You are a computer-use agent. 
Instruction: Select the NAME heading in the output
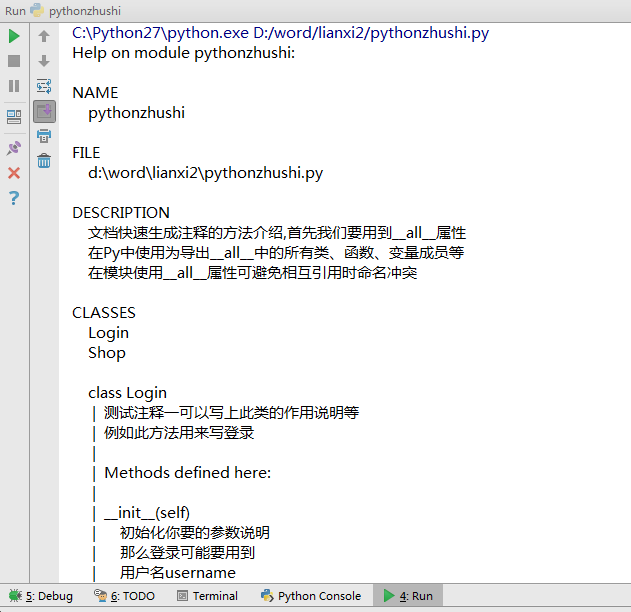tap(95, 93)
